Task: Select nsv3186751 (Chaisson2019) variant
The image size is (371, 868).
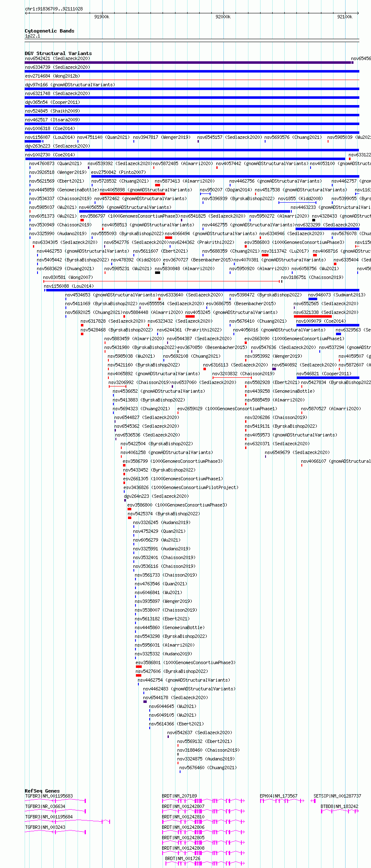Action: point(282,281)
